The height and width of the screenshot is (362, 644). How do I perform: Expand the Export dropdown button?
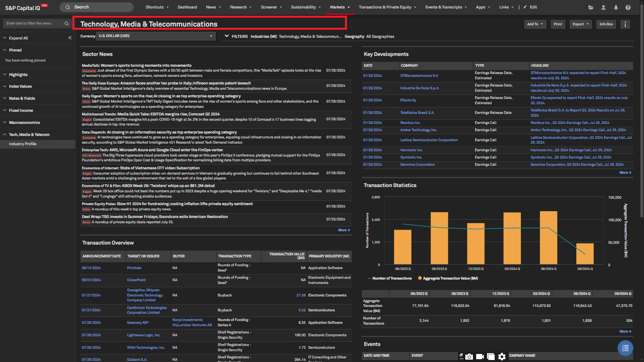click(580, 24)
